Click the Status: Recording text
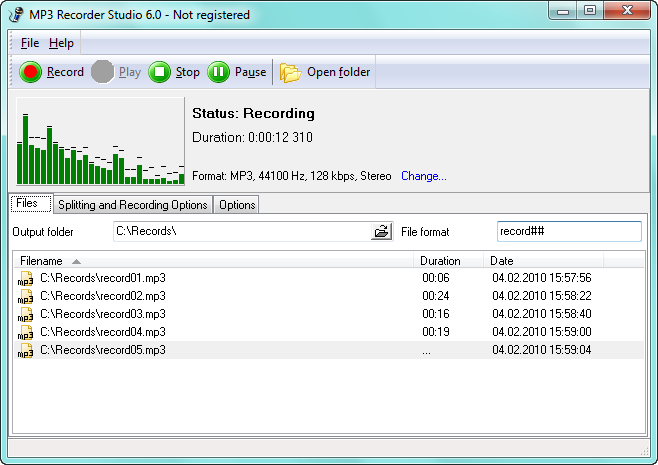 [253, 113]
